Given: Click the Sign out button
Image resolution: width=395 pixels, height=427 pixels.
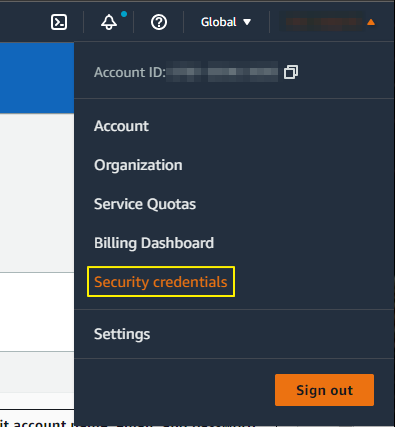Looking at the screenshot, I should [324, 390].
